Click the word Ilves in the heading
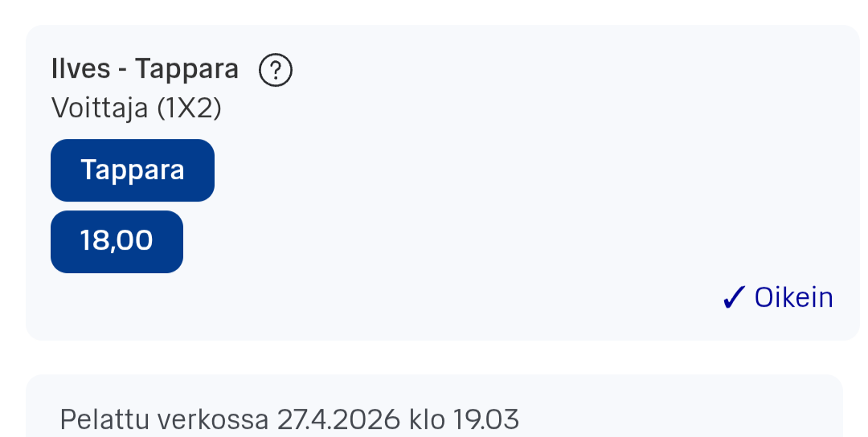 [80, 70]
